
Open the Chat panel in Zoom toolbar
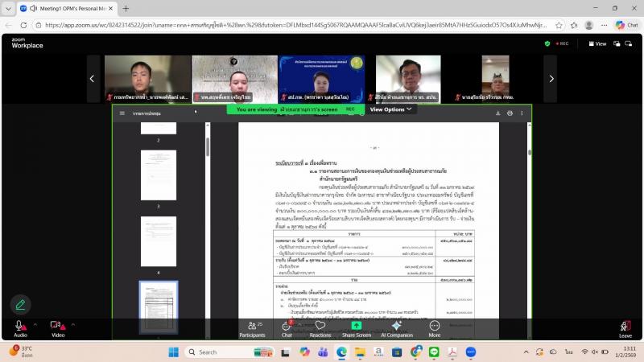point(287,329)
